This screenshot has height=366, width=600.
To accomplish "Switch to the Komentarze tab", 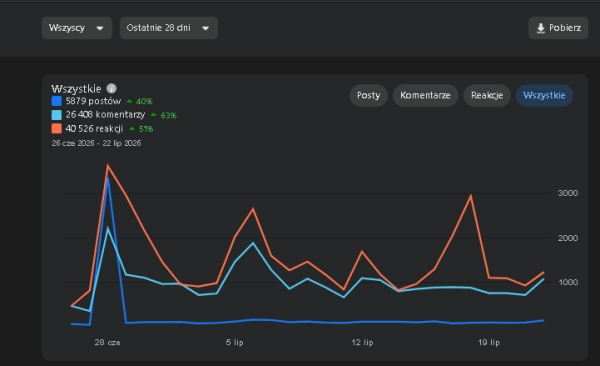I will 425,95.
